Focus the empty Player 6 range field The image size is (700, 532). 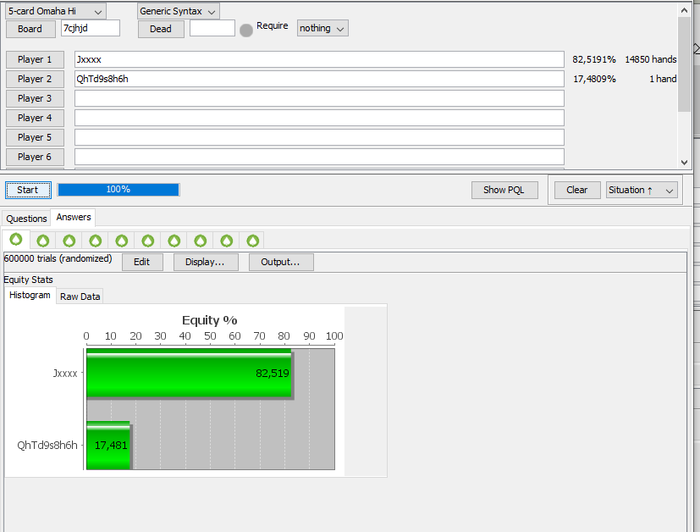coord(319,157)
